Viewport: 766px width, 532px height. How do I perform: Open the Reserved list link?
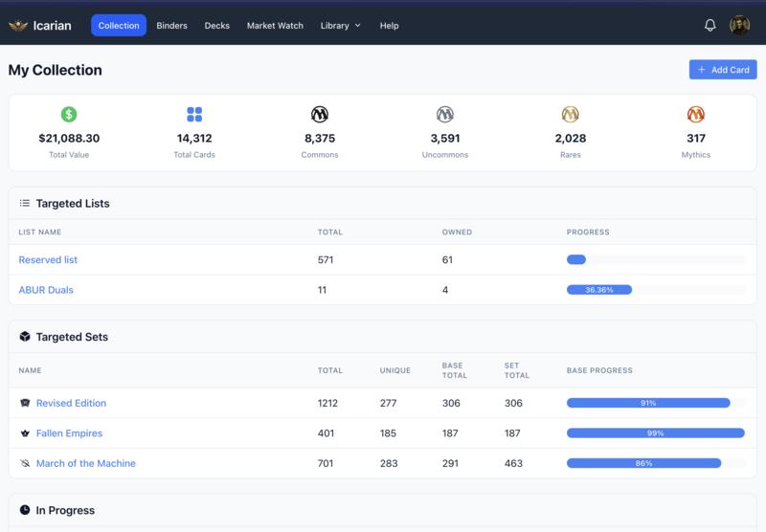(48, 259)
